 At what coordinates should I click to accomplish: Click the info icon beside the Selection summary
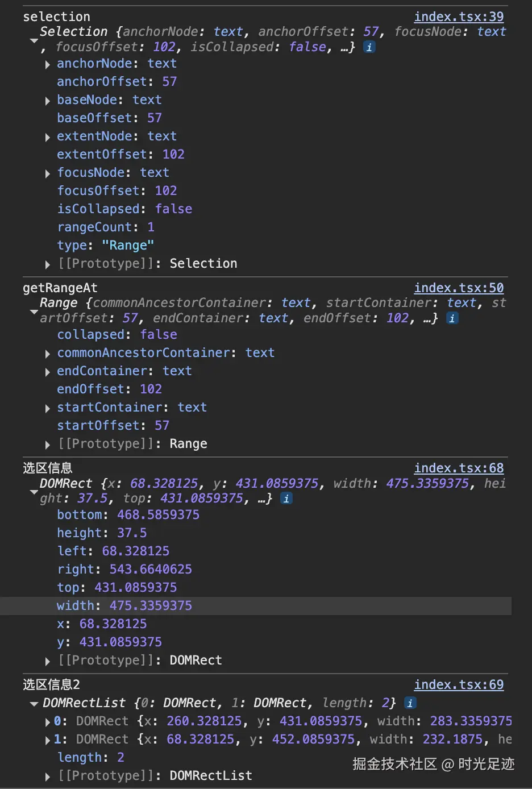tap(369, 47)
